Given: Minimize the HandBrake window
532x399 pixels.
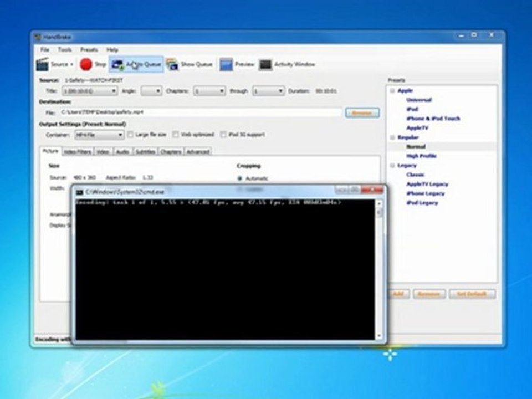Looking at the screenshot, I should coord(461,35).
